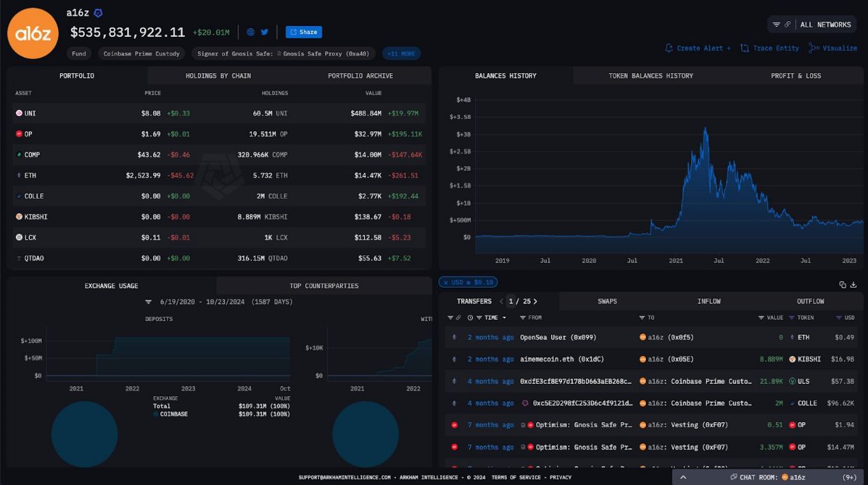Viewport: 868px width, 485px height.
Task: Click the KIBSHI token icon in portfolio
Action: [x=19, y=217]
